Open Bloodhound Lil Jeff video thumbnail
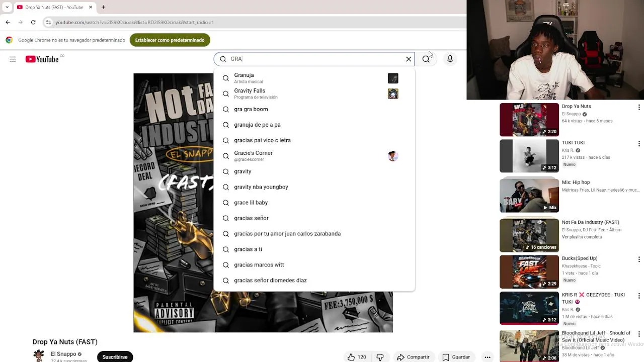Screen dimensions: 644x362 point(529,345)
